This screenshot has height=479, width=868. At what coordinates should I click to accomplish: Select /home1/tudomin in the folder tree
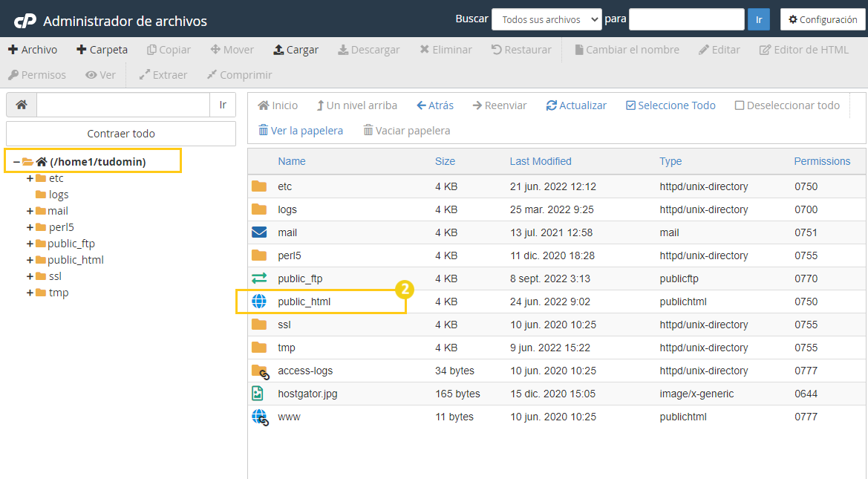coord(97,162)
